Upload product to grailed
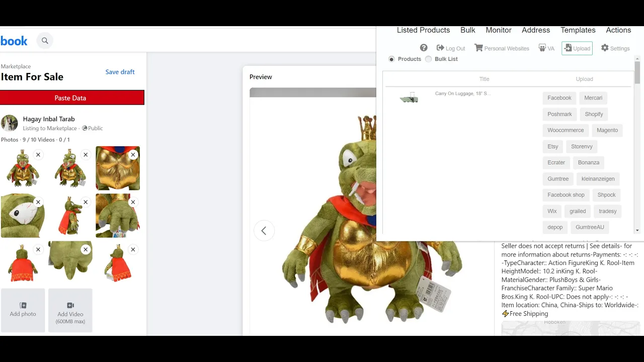The image size is (644, 362). [x=578, y=211]
